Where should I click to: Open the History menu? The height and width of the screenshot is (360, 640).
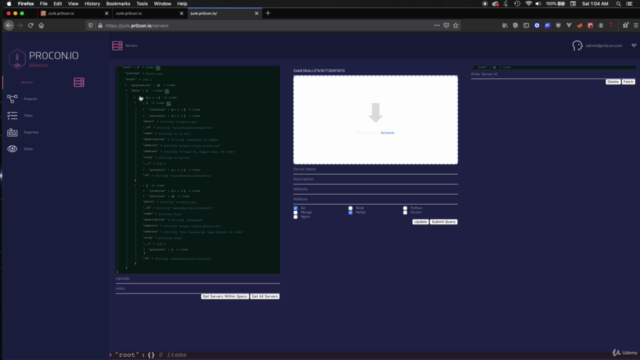[x=92, y=4]
